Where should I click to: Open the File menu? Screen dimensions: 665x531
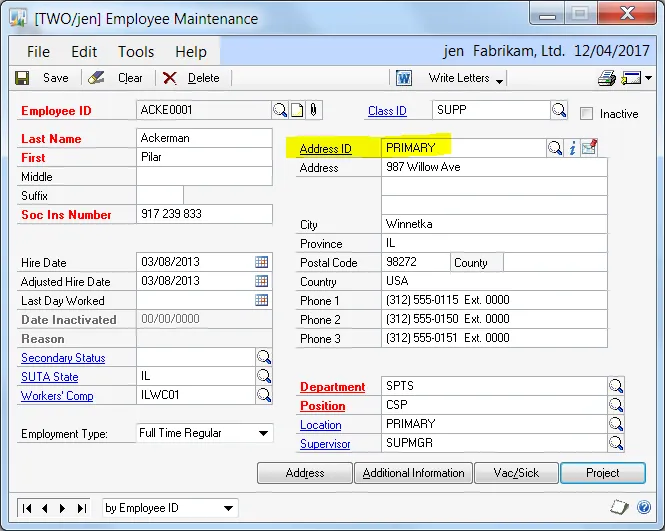click(x=38, y=52)
